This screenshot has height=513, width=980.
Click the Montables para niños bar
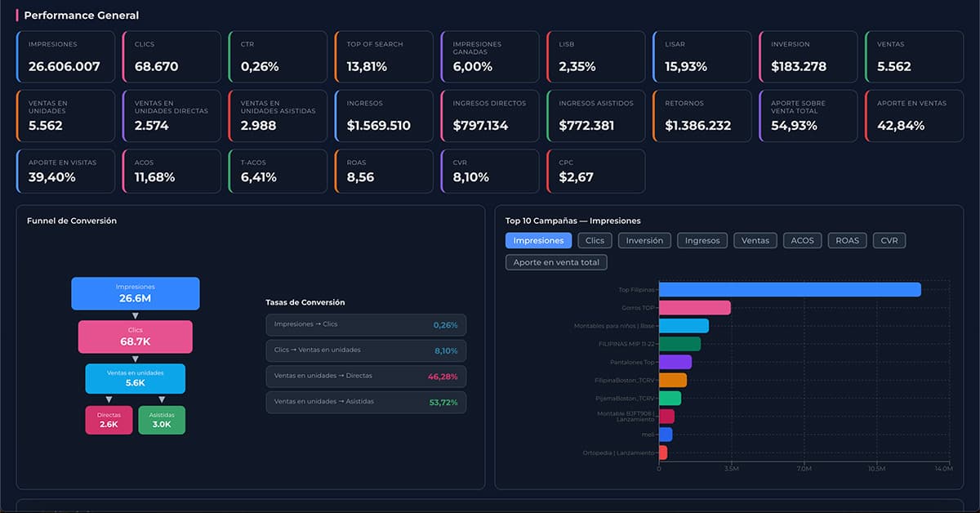click(684, 326)
